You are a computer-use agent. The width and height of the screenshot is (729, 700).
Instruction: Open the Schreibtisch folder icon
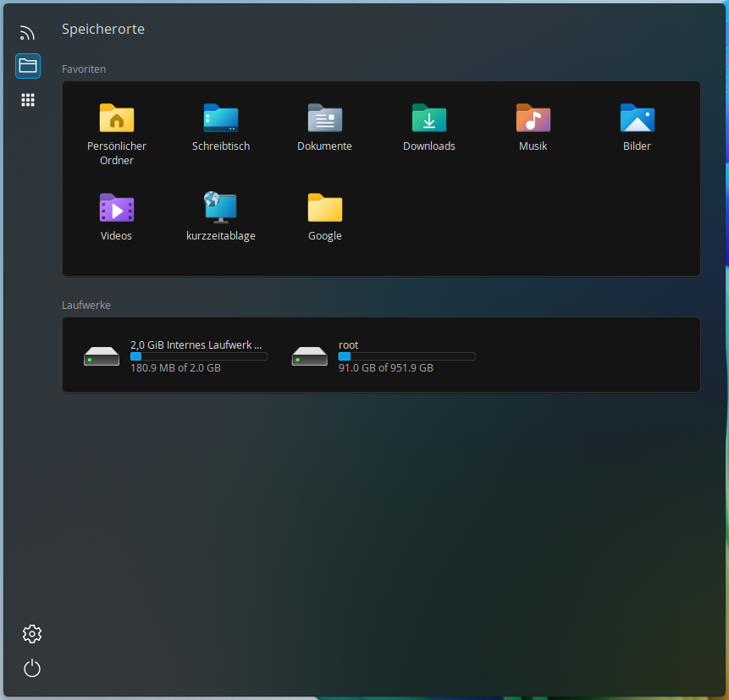pos(221,118)
